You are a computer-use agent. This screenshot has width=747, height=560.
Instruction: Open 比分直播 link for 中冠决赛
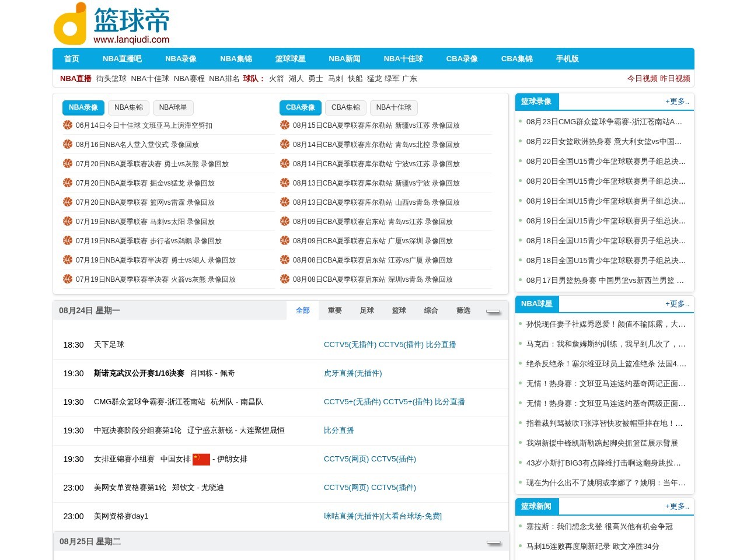point(339,430)
